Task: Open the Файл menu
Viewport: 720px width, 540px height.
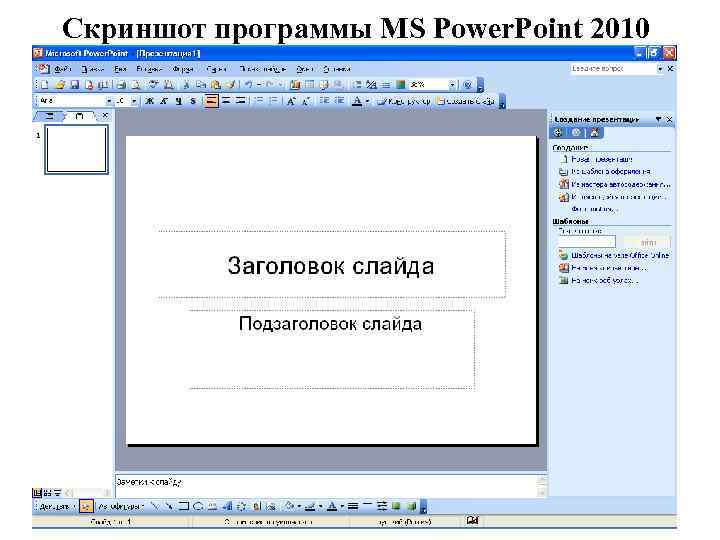Action: pos(63,69)
